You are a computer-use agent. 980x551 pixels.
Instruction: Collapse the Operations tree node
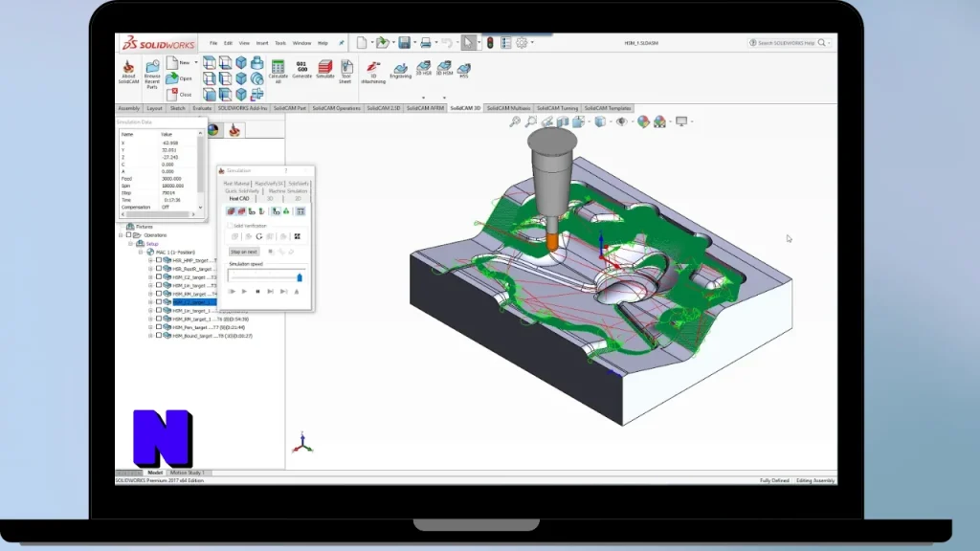[122, 235]
